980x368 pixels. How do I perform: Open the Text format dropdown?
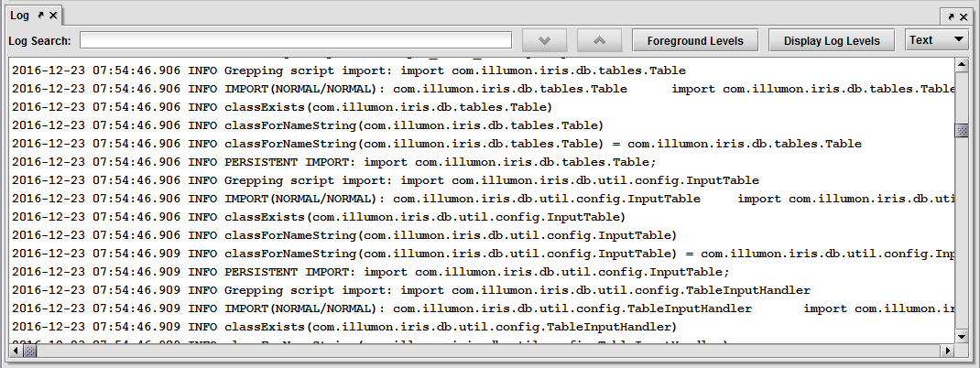click(x=936, y=39)
